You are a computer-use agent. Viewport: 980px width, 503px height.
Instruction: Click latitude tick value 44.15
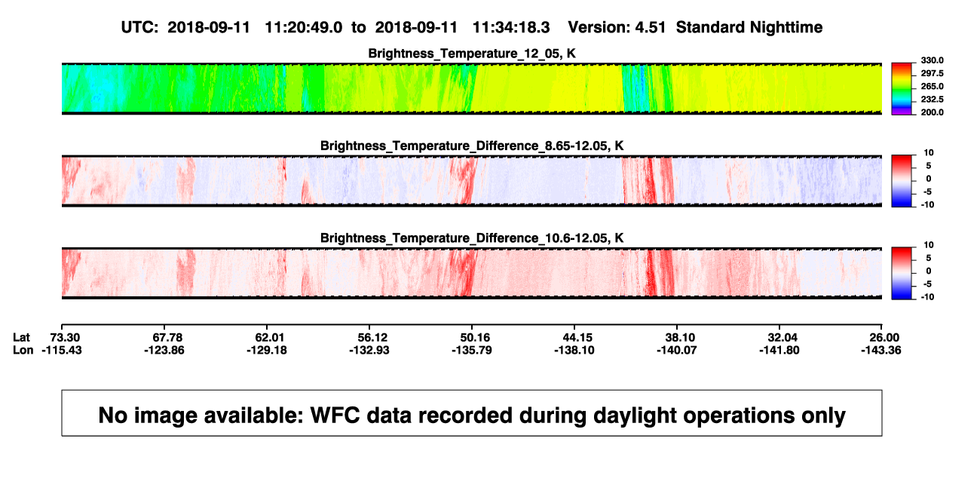coord(575,337)
